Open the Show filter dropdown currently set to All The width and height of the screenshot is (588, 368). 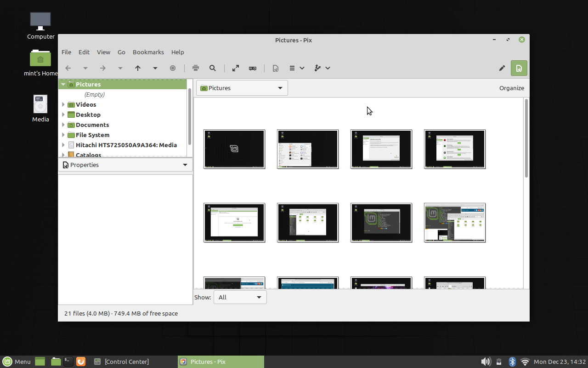point(240,297)
